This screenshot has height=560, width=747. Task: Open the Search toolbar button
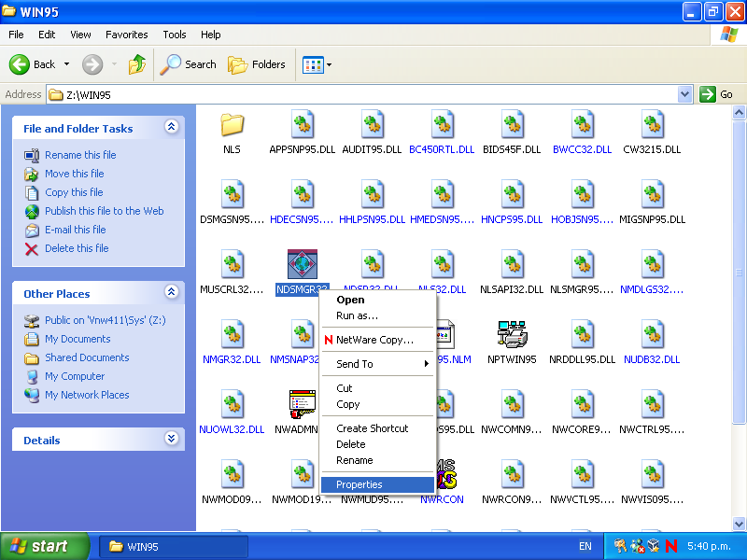tap(189, 64)
